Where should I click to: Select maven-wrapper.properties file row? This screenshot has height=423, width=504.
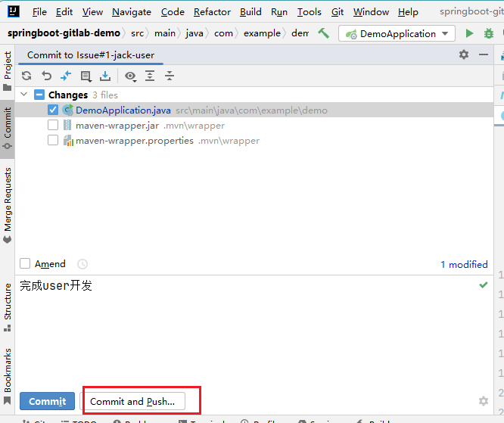[254, 141]
